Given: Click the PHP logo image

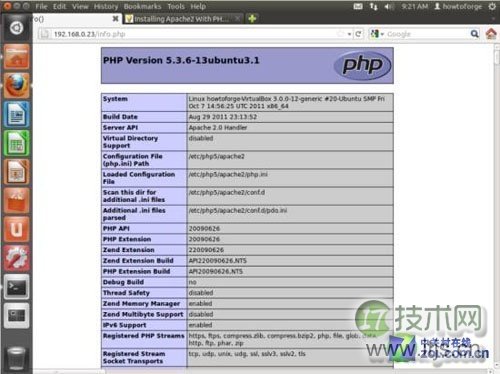Looking at the screenshot, I should [x=362, y=65].
